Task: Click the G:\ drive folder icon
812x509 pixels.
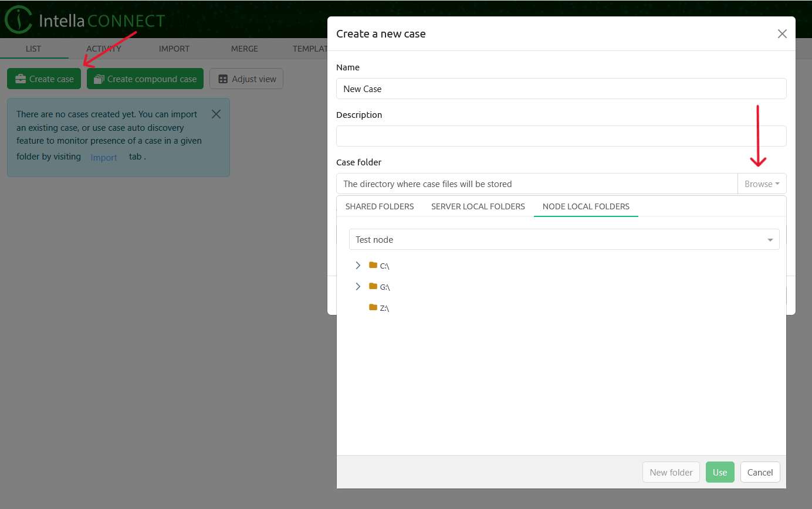Action: tap(373, 287)
